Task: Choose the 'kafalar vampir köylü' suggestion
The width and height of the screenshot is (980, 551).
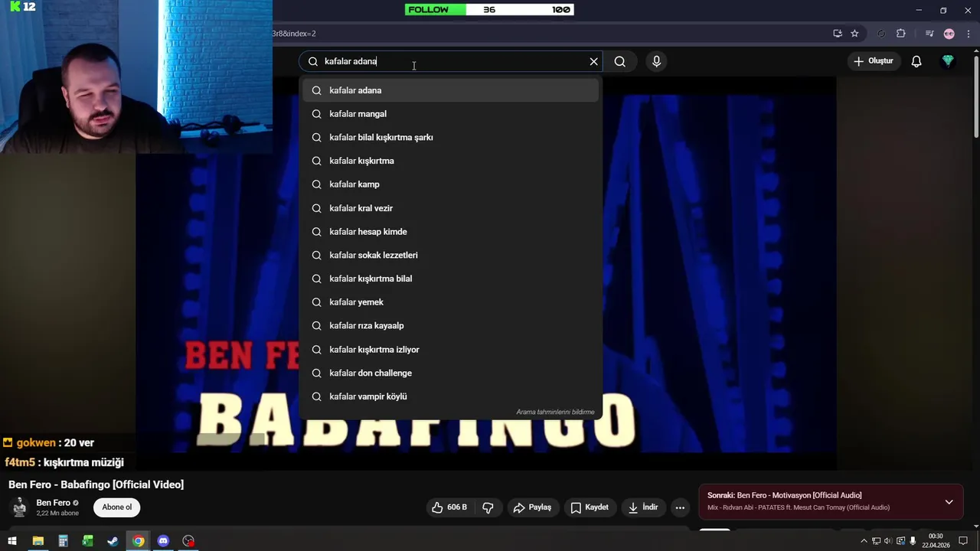Action: click(x=450, y=396)
